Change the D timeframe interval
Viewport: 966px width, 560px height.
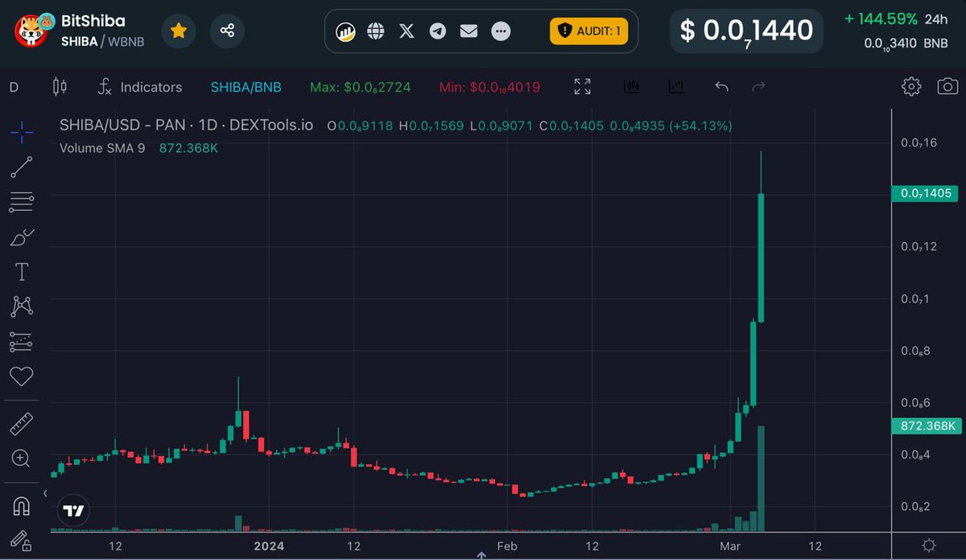[x=14, y=87]
